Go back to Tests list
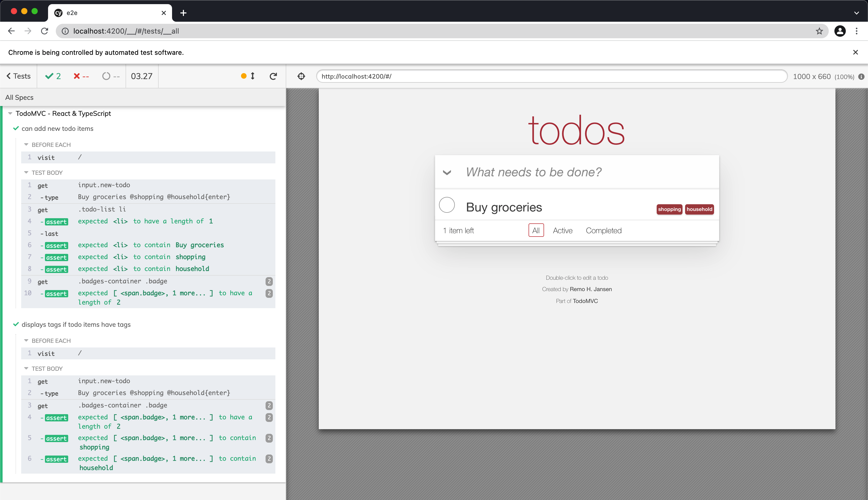 [19, 76]
